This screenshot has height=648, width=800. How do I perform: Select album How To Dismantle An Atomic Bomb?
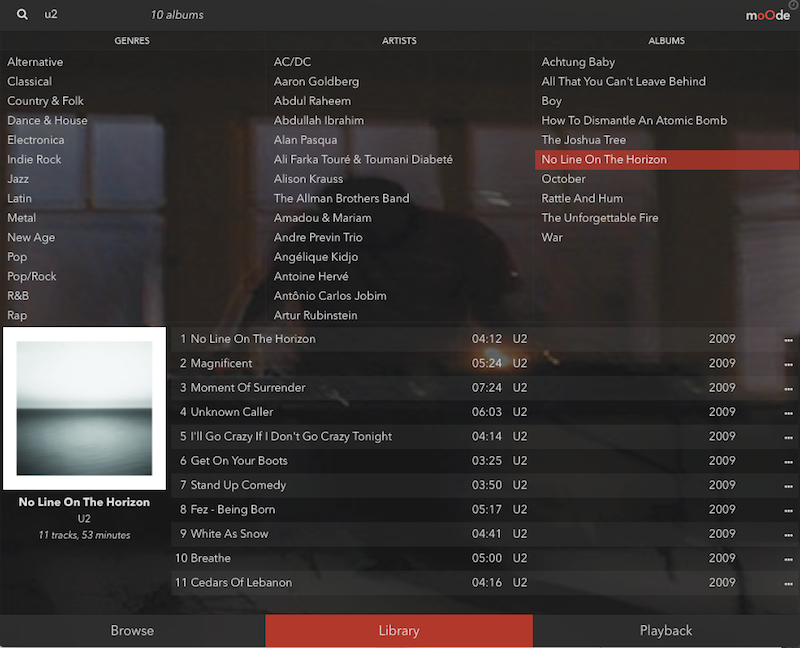click(634, 120)
